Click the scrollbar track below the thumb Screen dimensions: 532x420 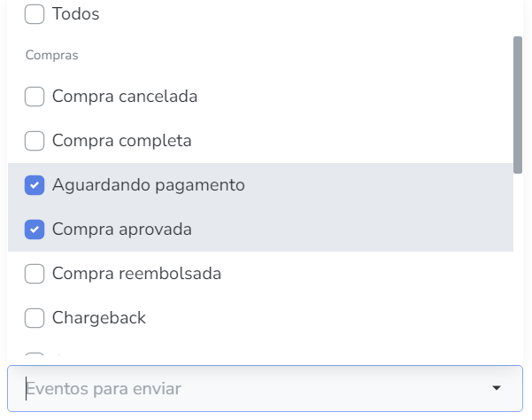(518, 266)
